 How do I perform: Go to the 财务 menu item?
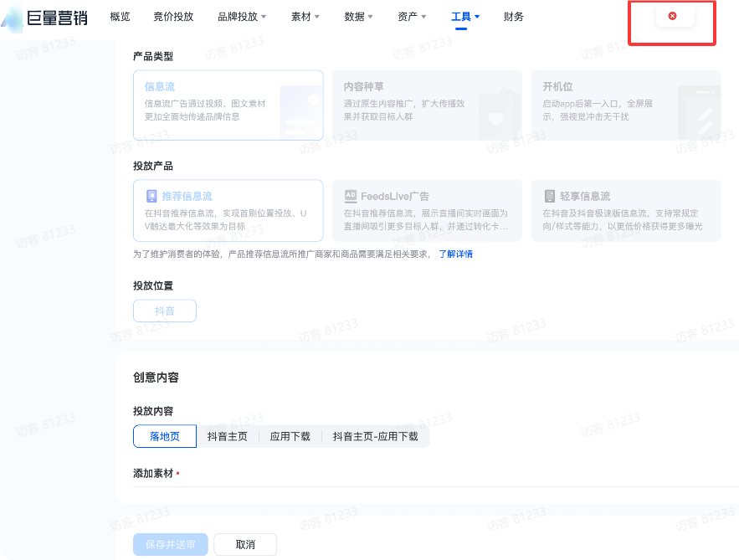point(513,17)
